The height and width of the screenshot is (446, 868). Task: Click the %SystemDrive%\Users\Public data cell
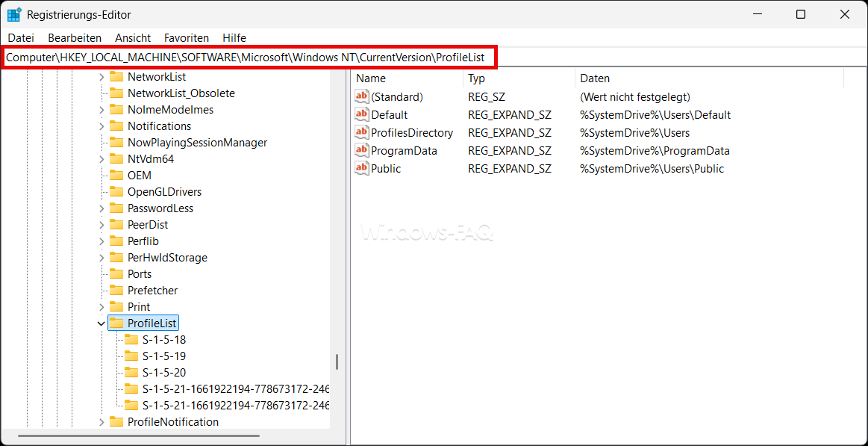coord(652,169)
